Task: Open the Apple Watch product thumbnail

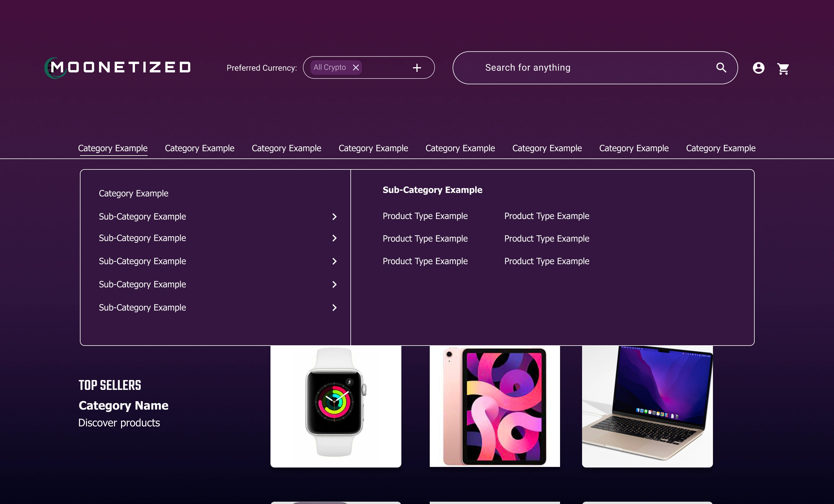Action: click(336, 406)
